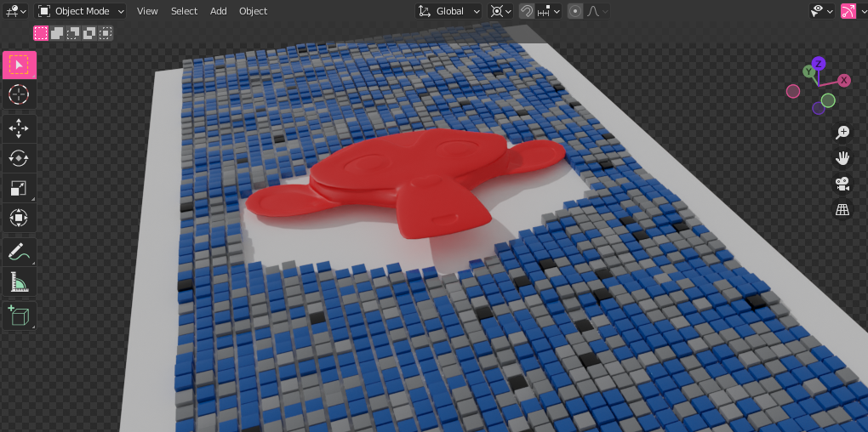
Task: Click the pink negative X gizmo circle
Action: pos(793,91)
